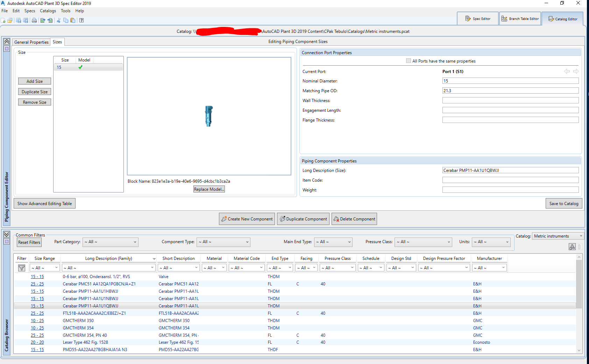Click the Copy toolbar icon
The width and height of the screenshot is (589, 364).
click(x=65, y=20)
